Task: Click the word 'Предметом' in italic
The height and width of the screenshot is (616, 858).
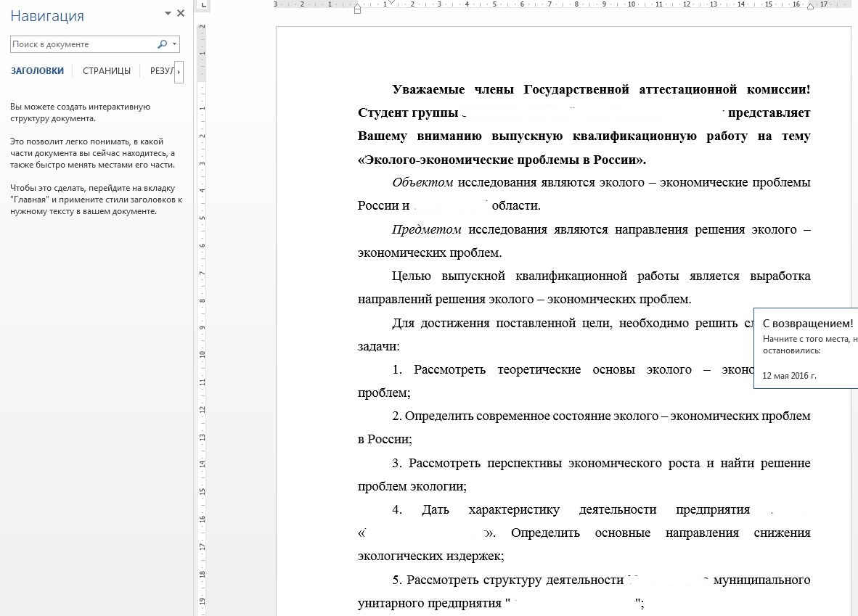Action: click(426, 230)
